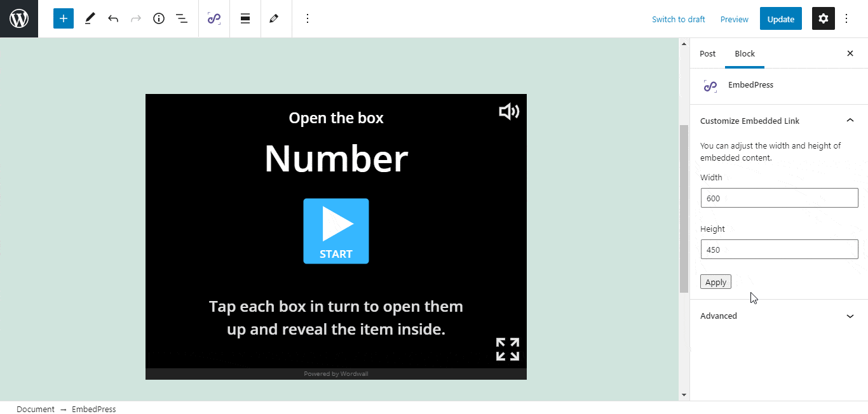Screen dimensions: 868x414
Task: Click 'Open the box' heading text
Action: tap(336, 118)
